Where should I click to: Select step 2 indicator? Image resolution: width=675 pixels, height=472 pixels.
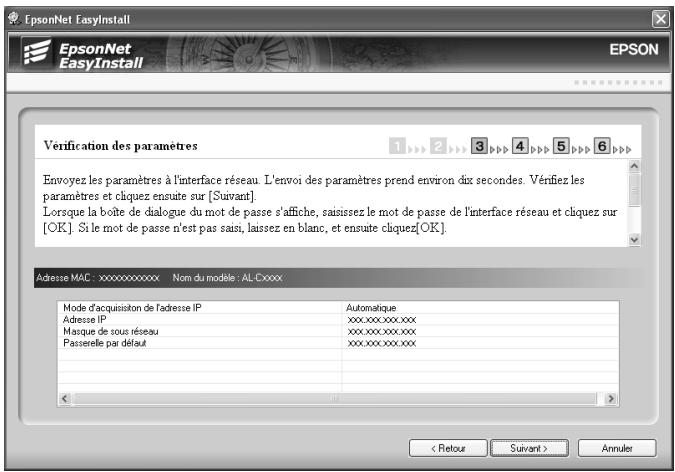pos(438,146)
